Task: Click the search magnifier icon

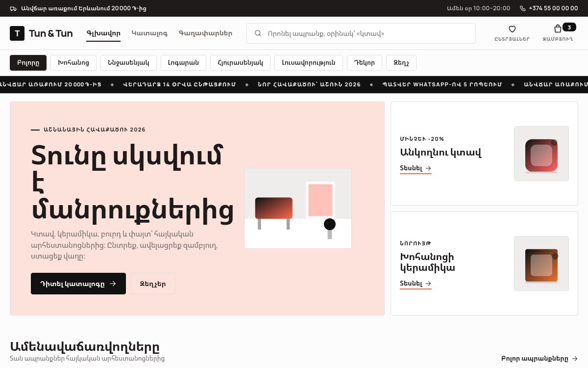Action: [x=258, y=33]
